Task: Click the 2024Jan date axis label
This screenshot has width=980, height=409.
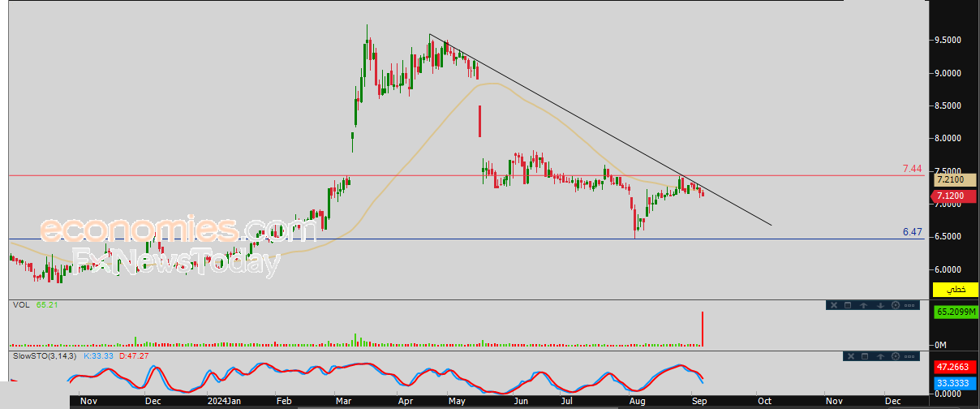Action: tap(224, 401)
